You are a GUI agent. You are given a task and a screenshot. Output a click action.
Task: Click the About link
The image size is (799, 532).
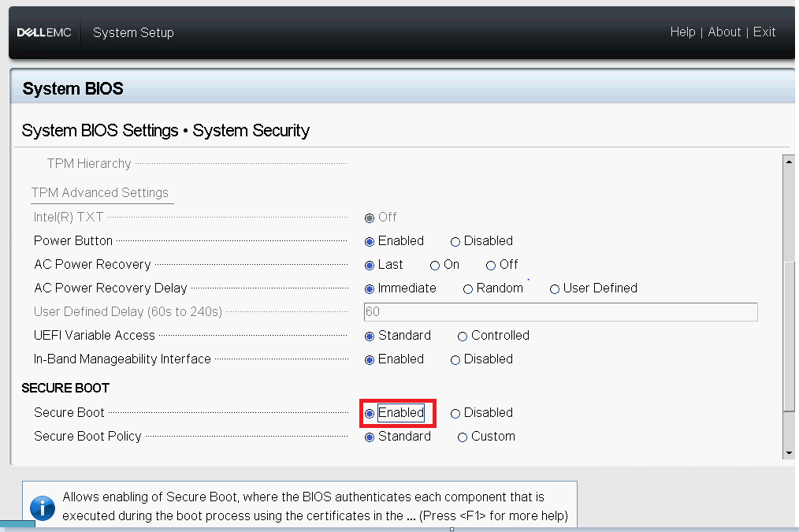tap(724, 32)
